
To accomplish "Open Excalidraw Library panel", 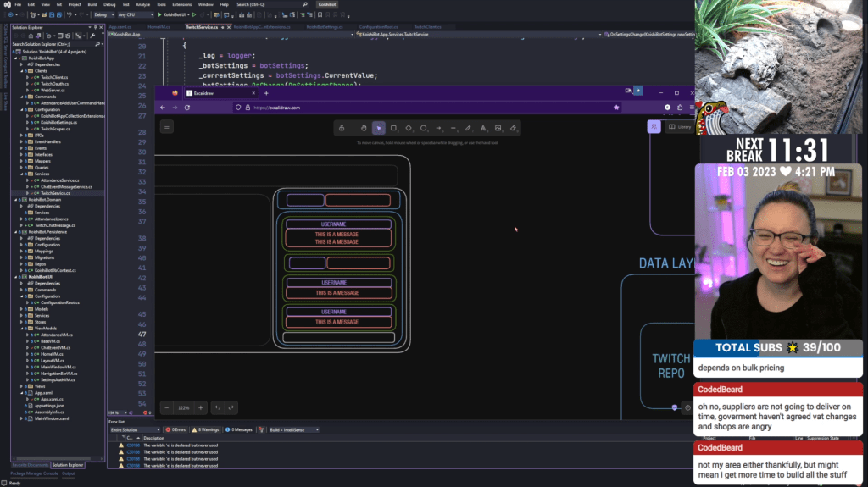I will coord(680,127).
